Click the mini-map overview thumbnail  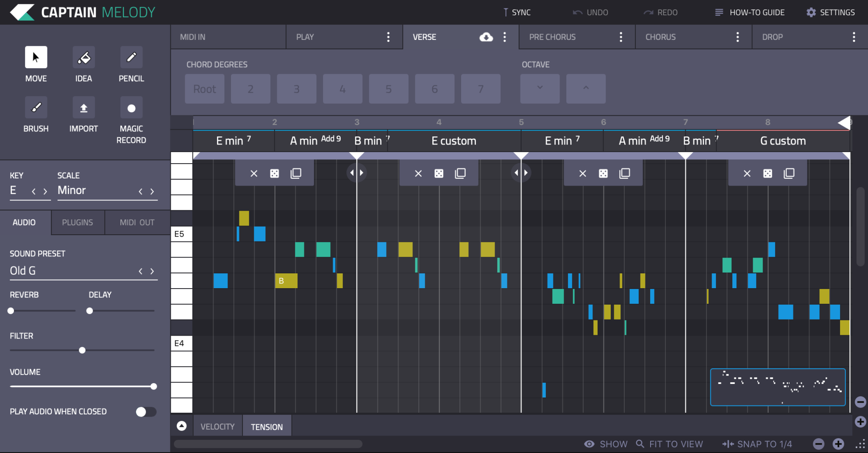click(x=778, y=387)
